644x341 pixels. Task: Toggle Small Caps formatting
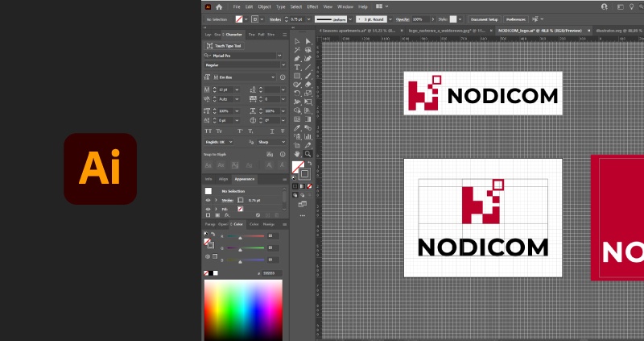click(219, 131)
